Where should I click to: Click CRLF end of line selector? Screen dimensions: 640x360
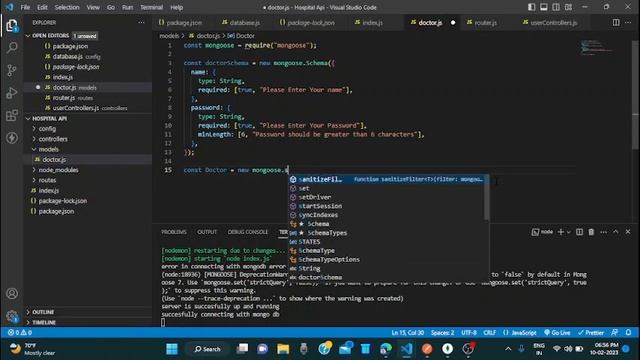489,333
